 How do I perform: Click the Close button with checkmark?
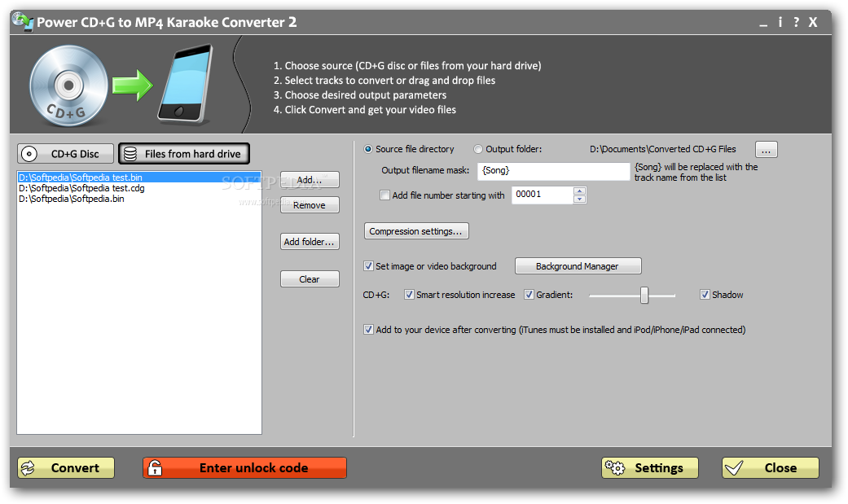pos(771,468)
